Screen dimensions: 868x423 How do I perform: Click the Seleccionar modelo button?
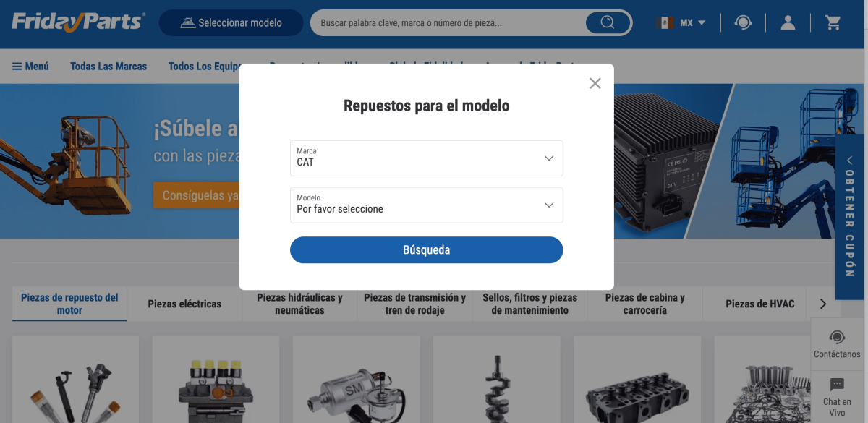(x=231, y=22)
